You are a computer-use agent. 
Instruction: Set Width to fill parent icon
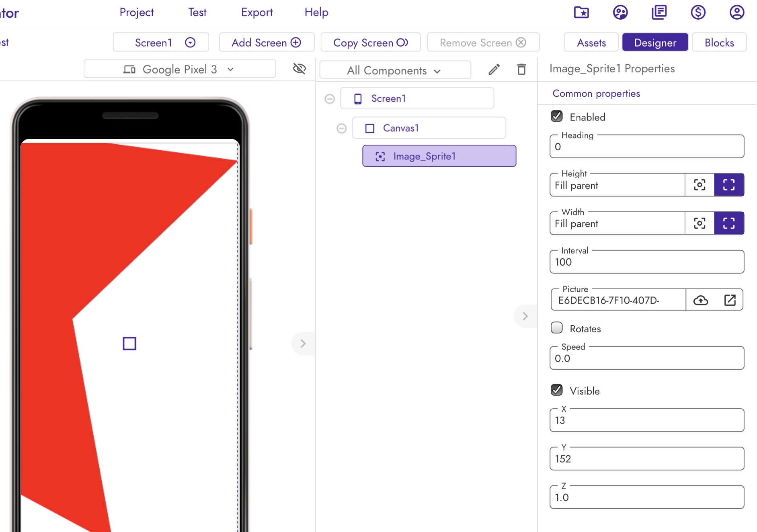tap(729, 223)
